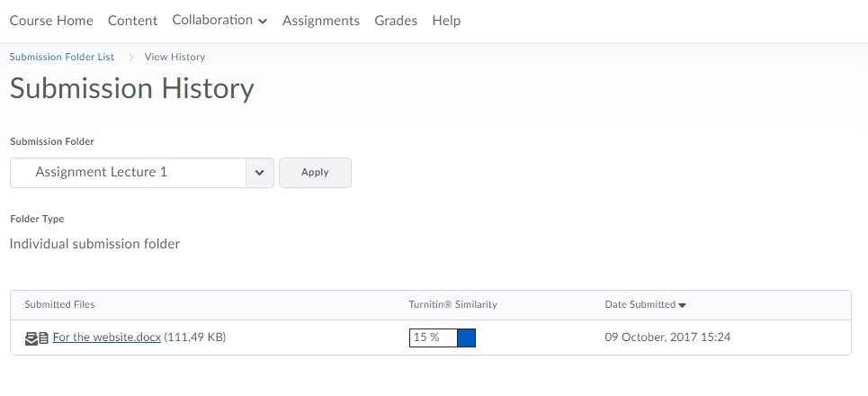Click the Turnitin Similarity column header
Image resolution: width=868 pixels, height=396 pixels.
[x=452, y=304]
